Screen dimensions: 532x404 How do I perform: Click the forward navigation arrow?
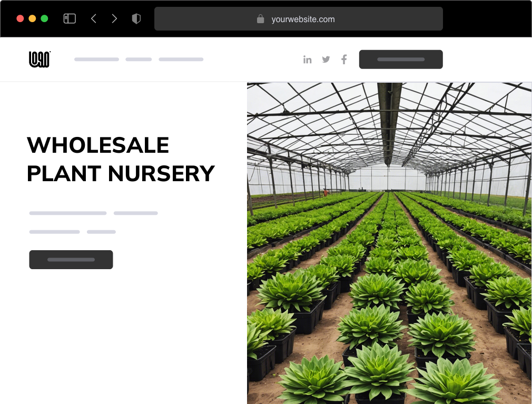[114, 18]
